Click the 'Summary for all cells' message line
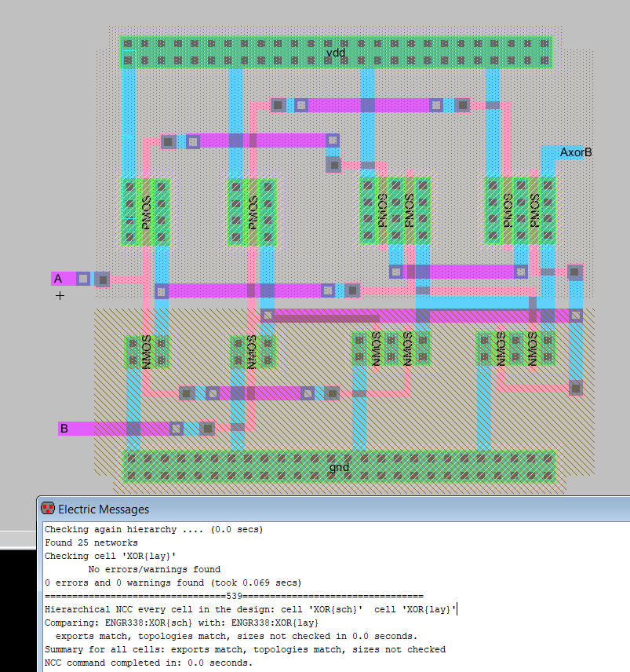The height and width of the screenshot is (672, 630). pyautogui.click(x=245, y=649)
